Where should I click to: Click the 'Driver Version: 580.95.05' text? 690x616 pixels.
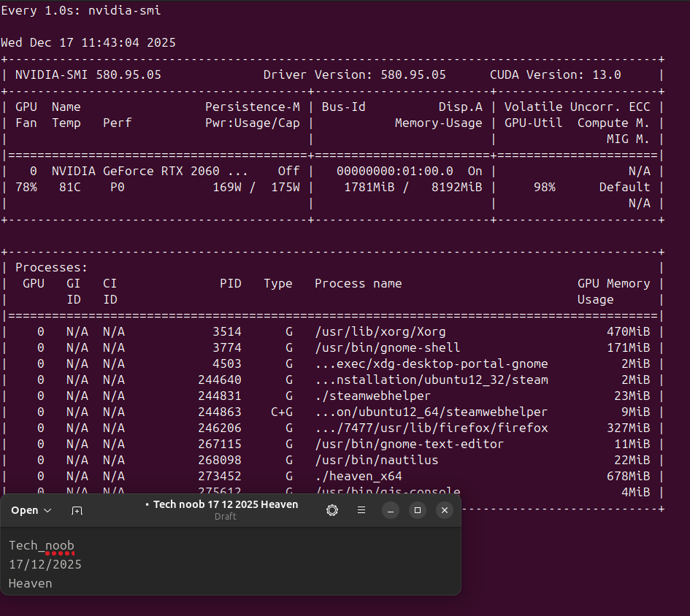[x=354, y=74]
